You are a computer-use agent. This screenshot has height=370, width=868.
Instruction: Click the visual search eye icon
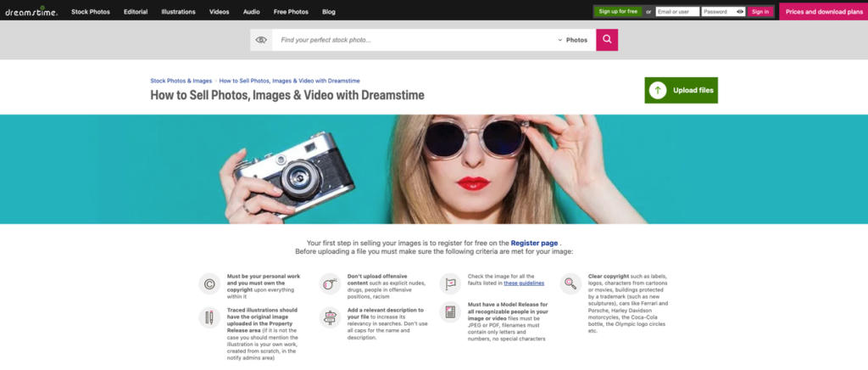pos(261,40)
